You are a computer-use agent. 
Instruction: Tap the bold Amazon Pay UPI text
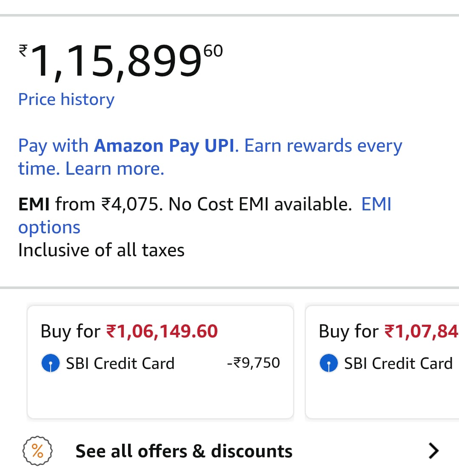pyautogui.click(x=164, y=146)
